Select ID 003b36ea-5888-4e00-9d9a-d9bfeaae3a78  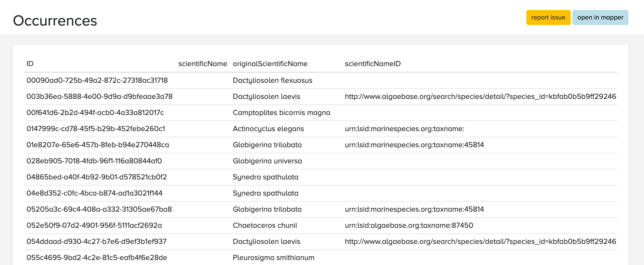click(100, 96)
